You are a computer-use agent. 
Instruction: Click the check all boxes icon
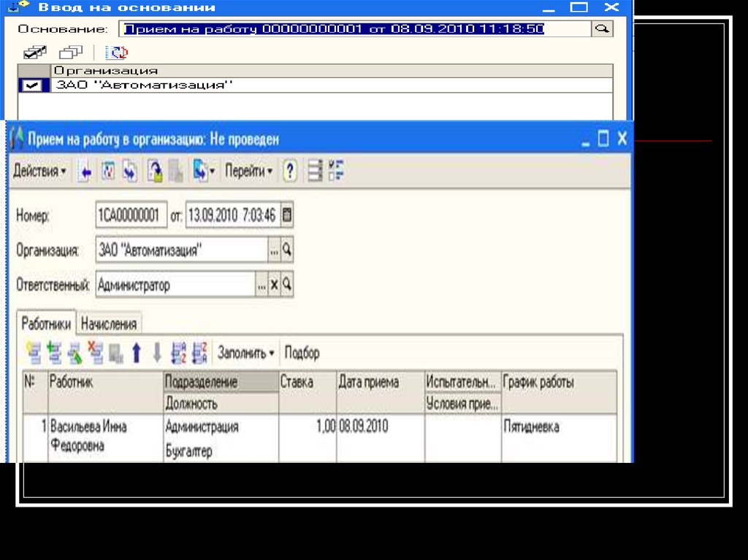point(34,53)
